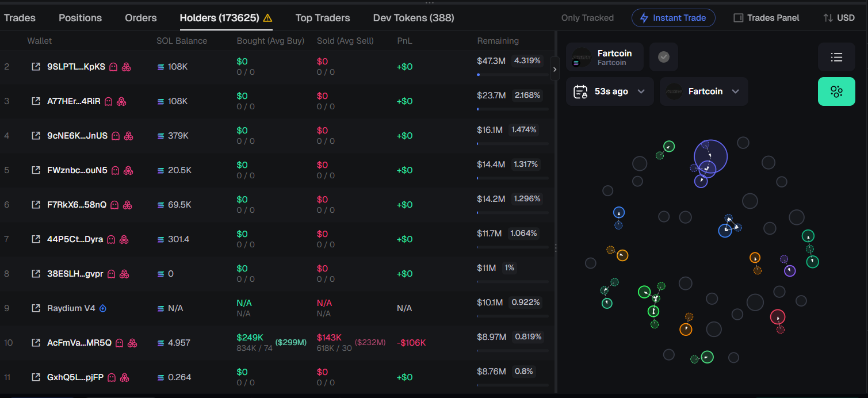
Task: Collapse the bubble map panel arrow
Action: click(x=555, y=69)
